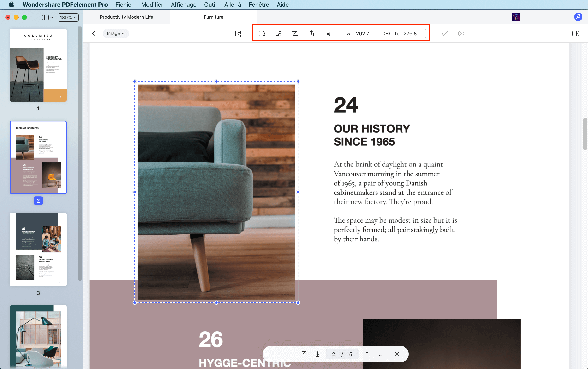Click the replace image icon
Image resolution: width=588 pixels, height=369 pixels.
278,33
